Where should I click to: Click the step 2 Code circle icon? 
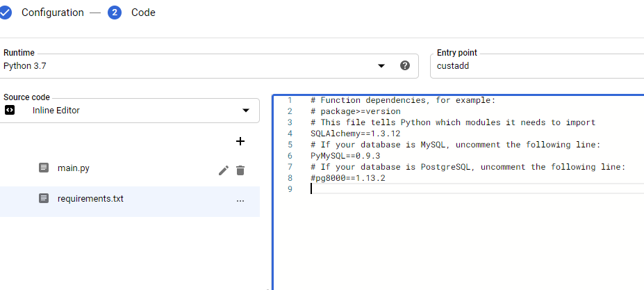click(x=115, y=13)
